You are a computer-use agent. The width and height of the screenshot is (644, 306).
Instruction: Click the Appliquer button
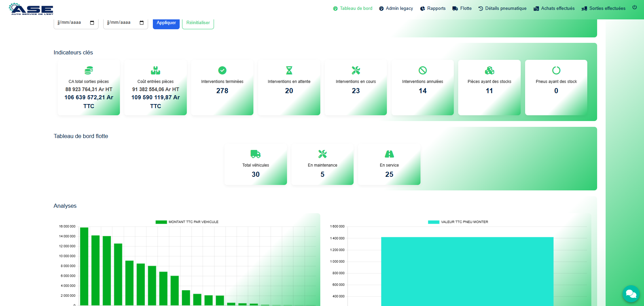point(166,23)
